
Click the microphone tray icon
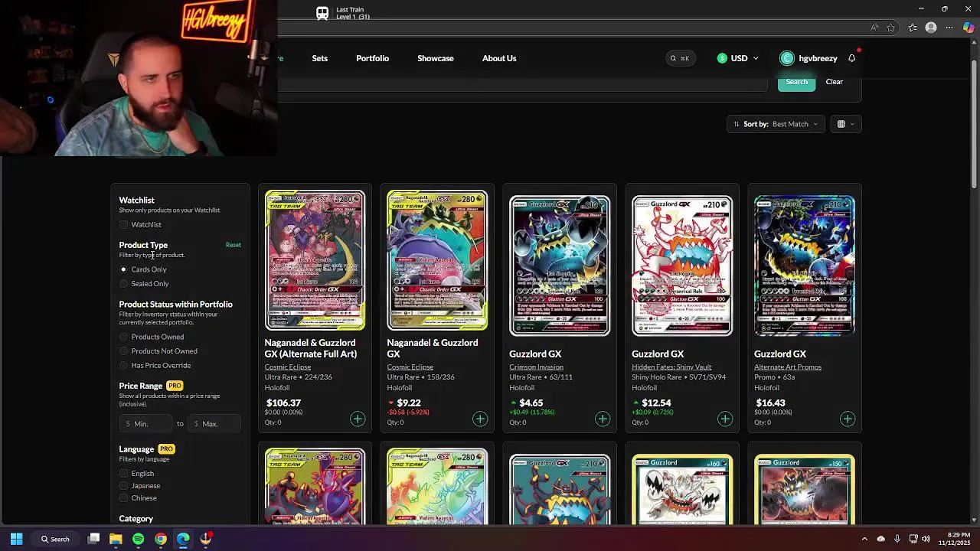tap(897, 539)
